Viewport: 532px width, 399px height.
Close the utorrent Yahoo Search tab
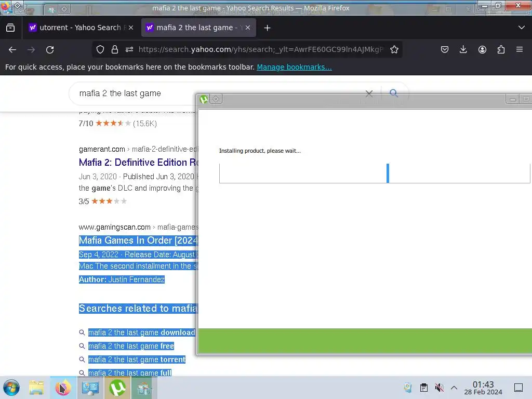(131, 28)
